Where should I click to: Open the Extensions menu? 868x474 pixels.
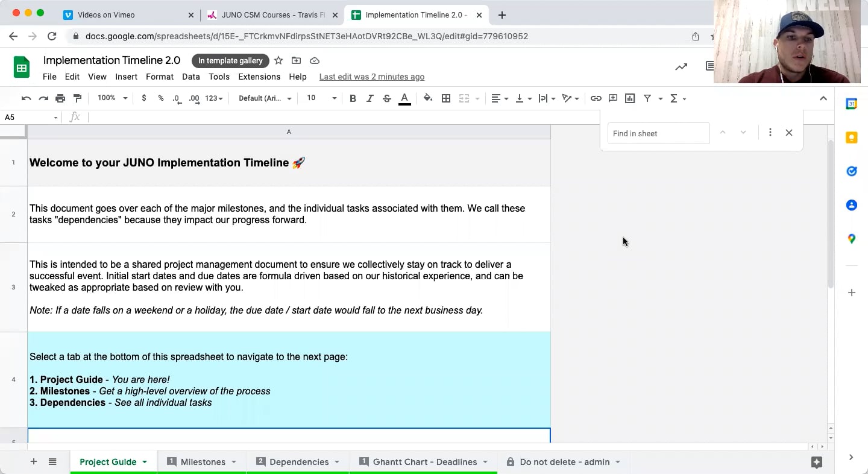pyautogui.click(x=259, y=77)
